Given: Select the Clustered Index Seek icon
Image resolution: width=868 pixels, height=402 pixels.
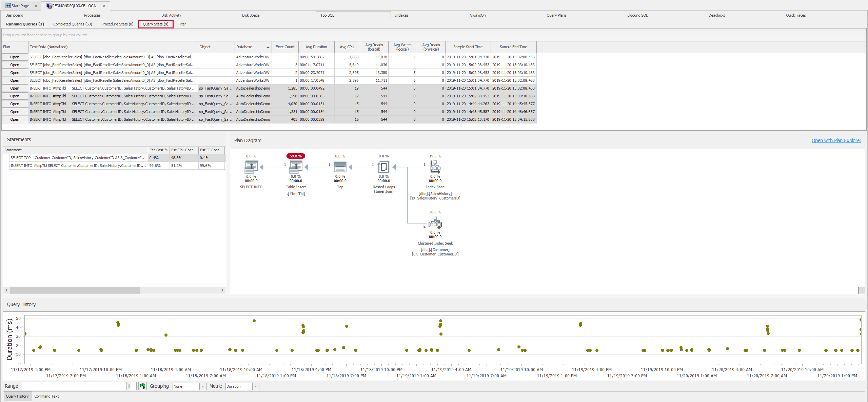Looking at the screenshot, I should click(435, 223).
